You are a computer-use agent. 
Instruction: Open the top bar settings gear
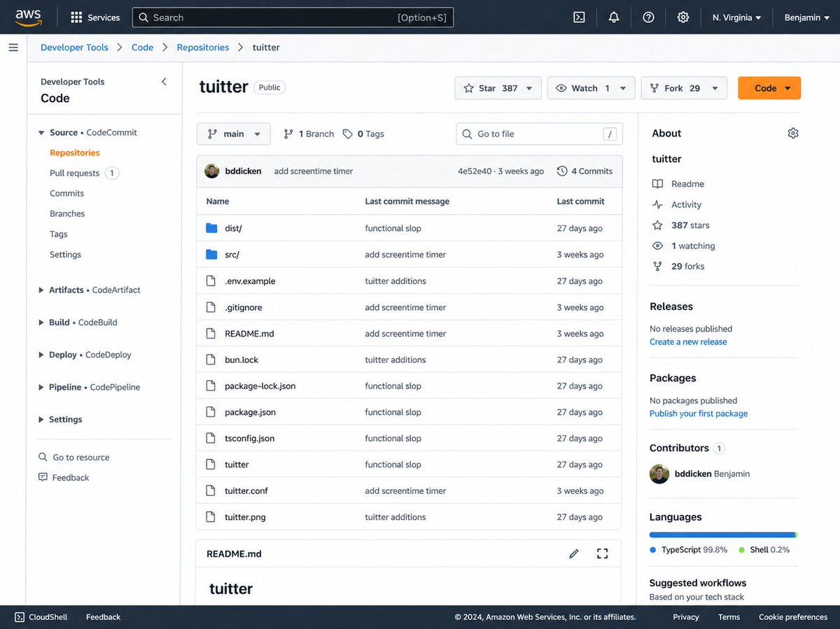[683, 17]
